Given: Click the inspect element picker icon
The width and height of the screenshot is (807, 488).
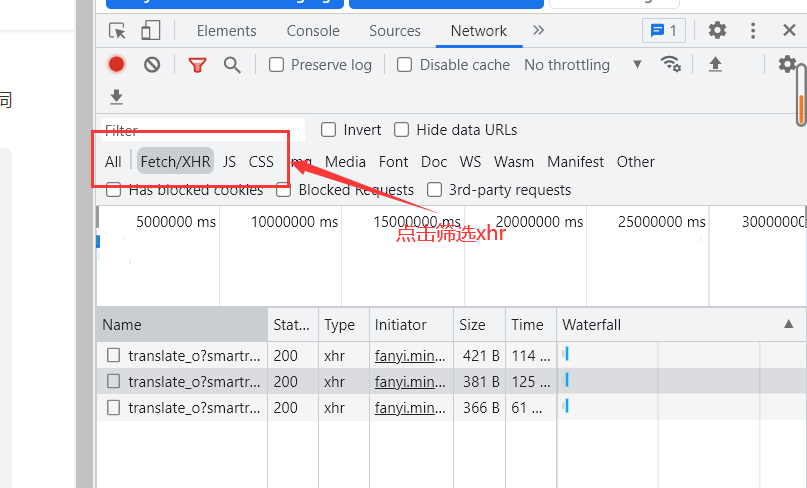Looking at the screenshot, I should (x=118, y=31).
